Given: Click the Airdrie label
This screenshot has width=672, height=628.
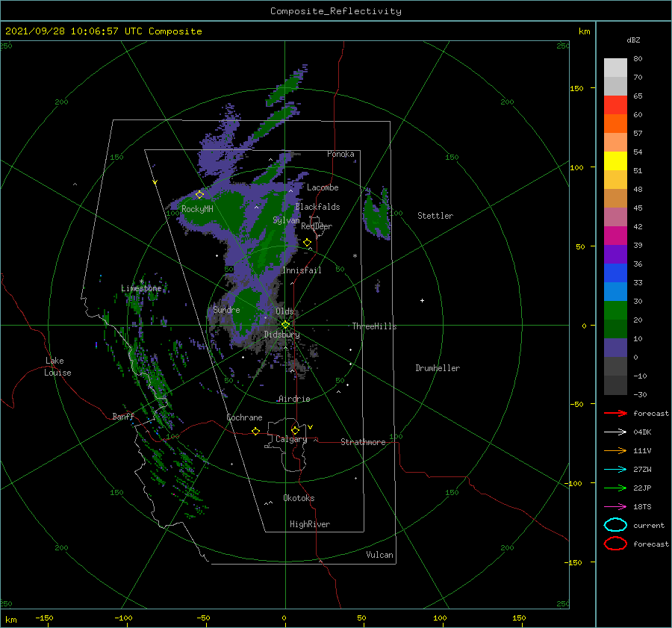Looking at the screenshot, I should coord(294,399).
